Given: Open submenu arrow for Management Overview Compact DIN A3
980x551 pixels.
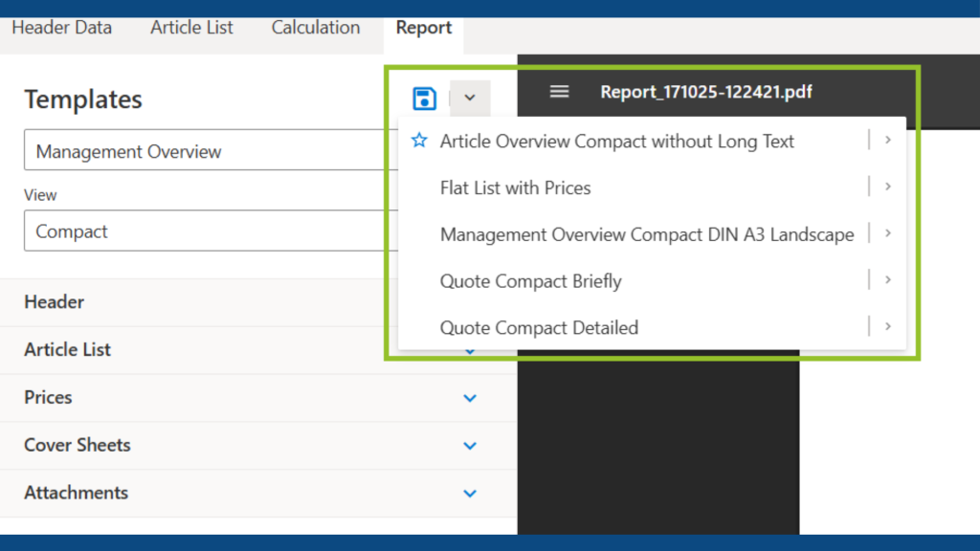Looking at the screenshot, I should [888, 232].
